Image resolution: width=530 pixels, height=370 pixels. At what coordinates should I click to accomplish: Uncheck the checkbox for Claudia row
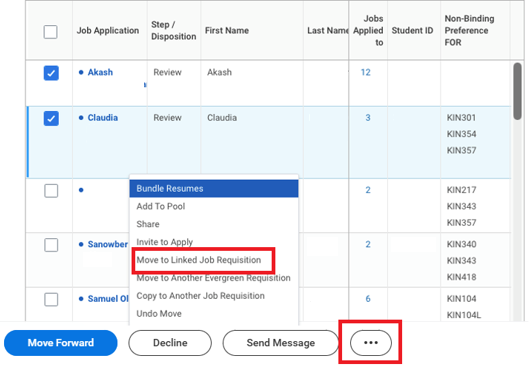click(x=51, y=119)
